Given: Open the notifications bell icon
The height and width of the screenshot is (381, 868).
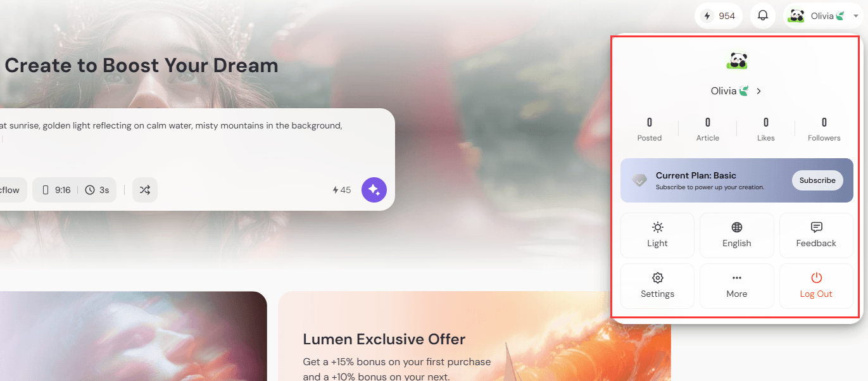Looking at the screenshot, I should pyautogui.click(x=763, y=16).
